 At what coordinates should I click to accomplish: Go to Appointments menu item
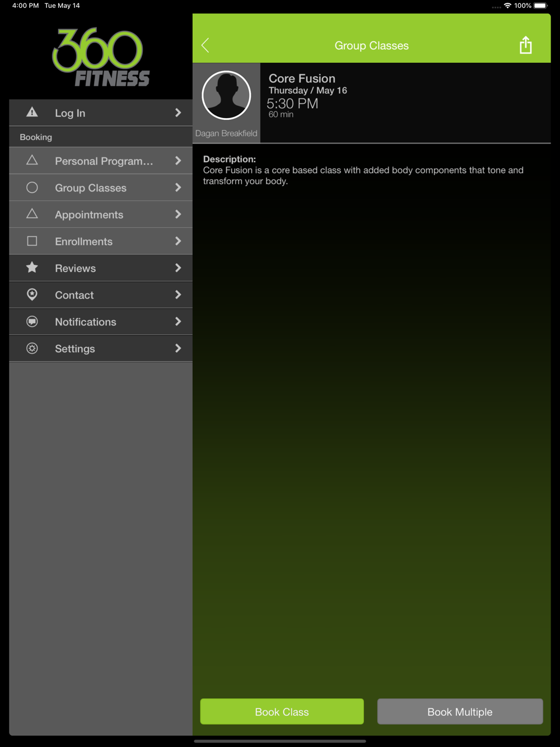[101, 214]
